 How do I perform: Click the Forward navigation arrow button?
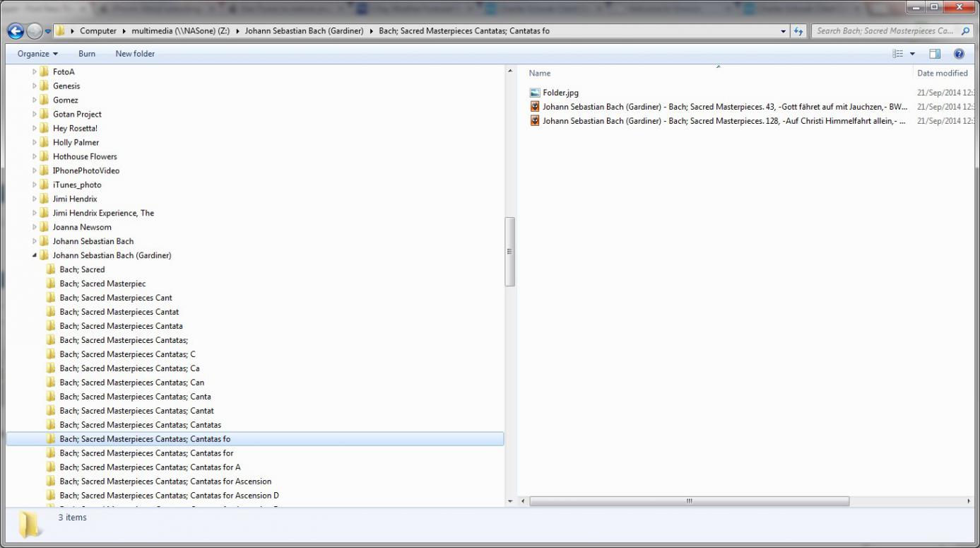point(35,31)
